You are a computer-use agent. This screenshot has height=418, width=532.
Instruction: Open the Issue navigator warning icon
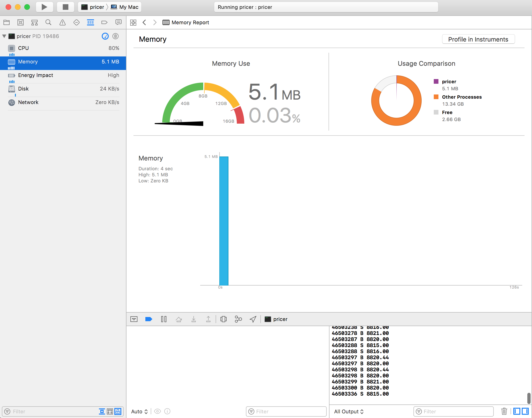click(x=63, y=23)
